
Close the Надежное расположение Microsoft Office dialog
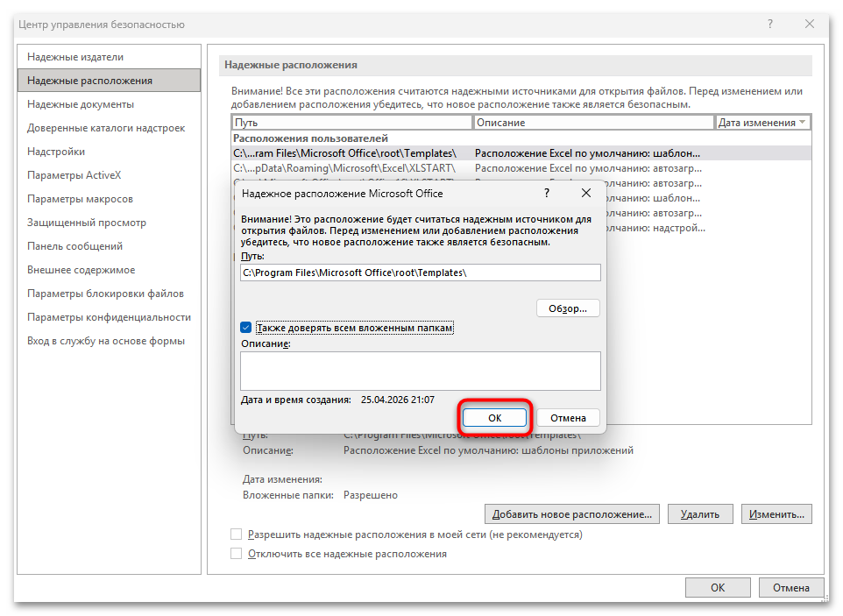pyautogui.click(x=586, y=193)
